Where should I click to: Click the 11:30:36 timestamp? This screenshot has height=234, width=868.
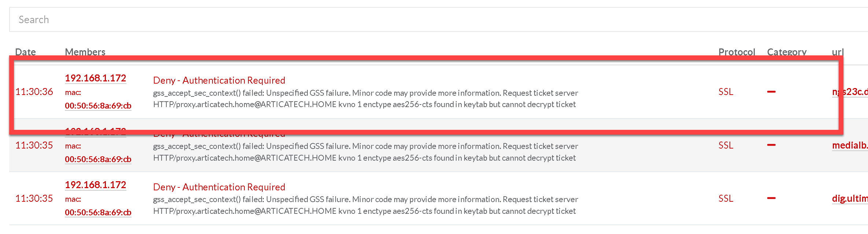click(34, 92)
